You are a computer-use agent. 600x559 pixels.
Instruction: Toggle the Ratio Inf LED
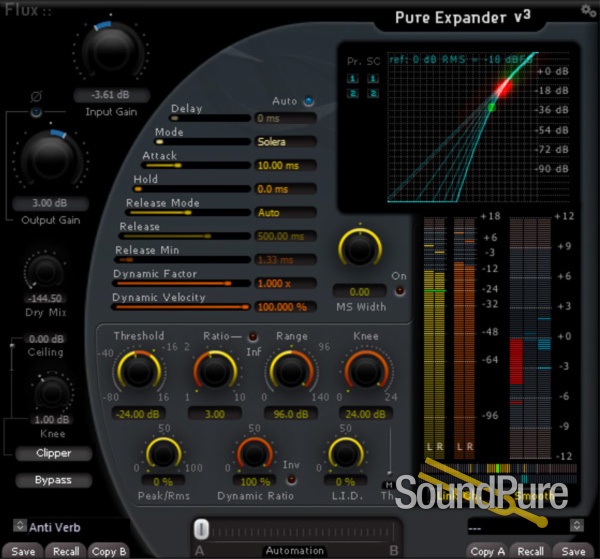click(x=253, y=337)
